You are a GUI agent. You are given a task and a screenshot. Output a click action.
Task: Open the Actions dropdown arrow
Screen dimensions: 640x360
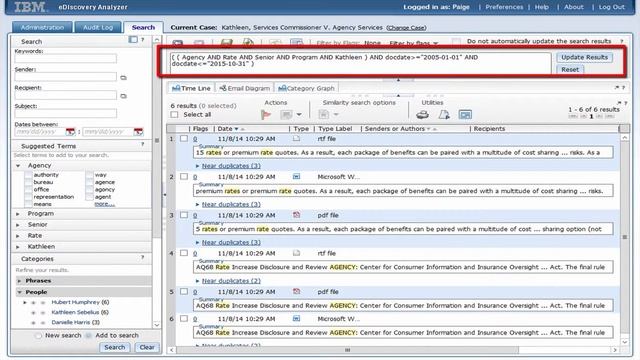299,115
